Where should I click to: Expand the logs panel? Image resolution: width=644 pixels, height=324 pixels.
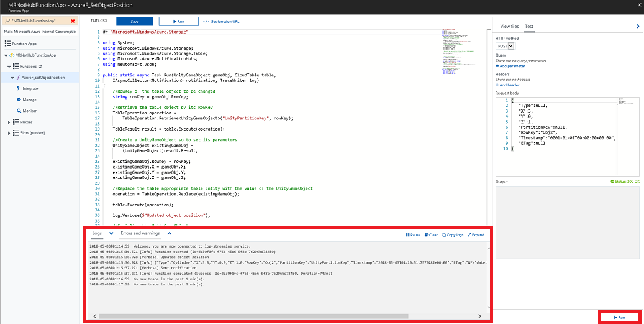click(476, 235)
